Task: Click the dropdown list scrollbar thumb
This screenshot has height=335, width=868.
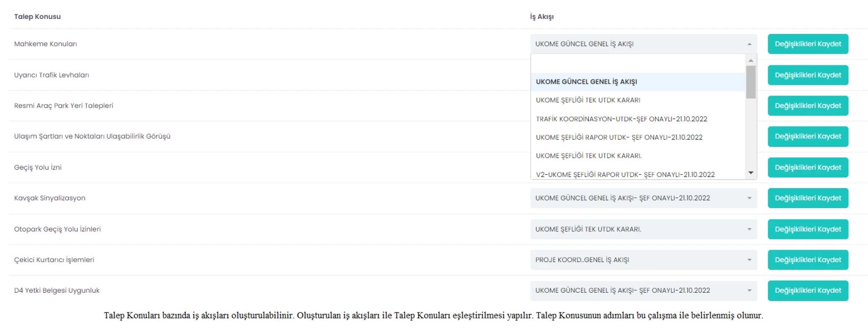Action: pos(751,82)
